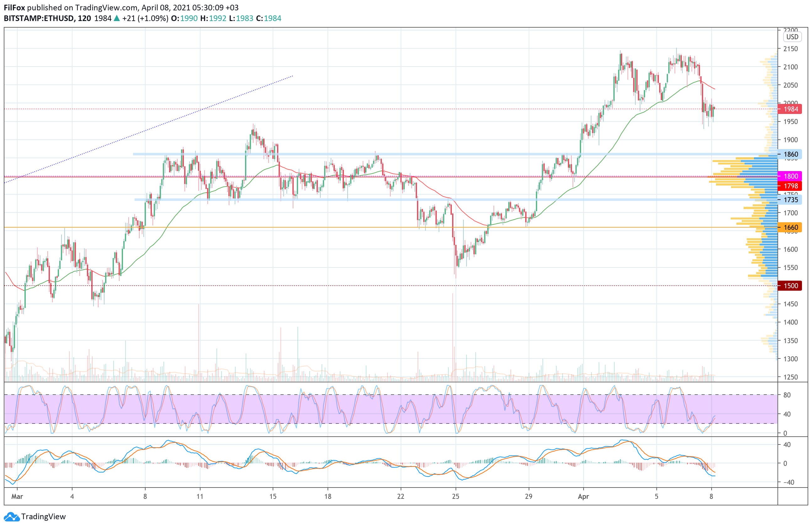812x528 pixels.
Task: Click the dark red 1500 price label
Action: click(x=790, y=286)
